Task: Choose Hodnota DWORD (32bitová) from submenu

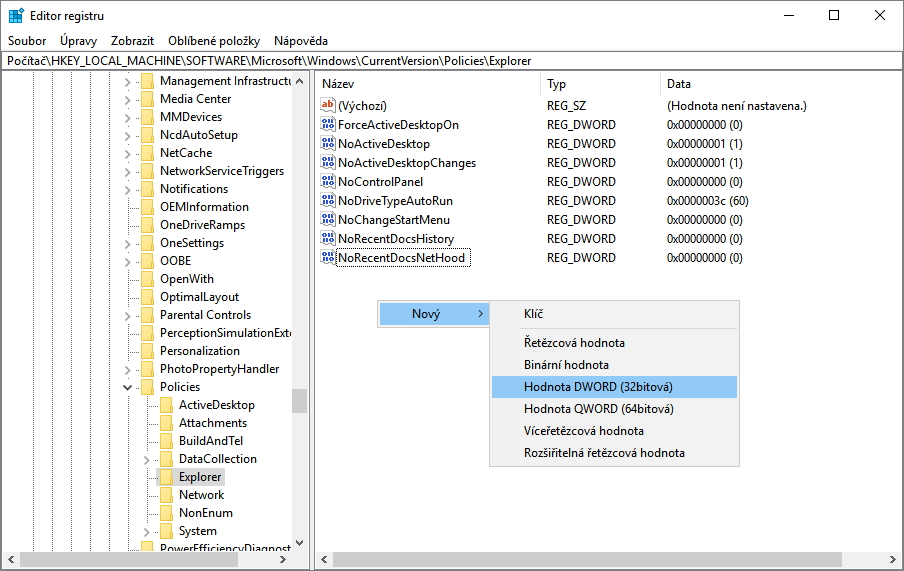Action: pos(614,386)
